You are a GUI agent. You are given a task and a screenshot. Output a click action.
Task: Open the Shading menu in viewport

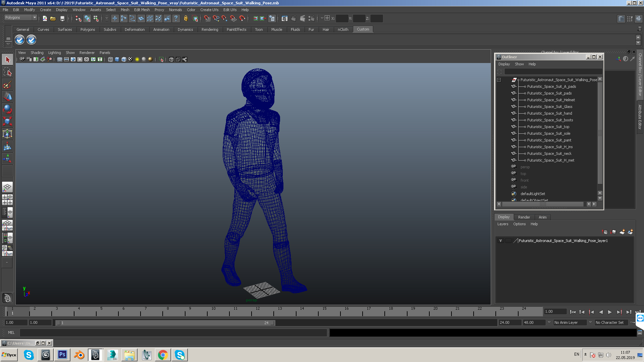click(x=37, y=52)
